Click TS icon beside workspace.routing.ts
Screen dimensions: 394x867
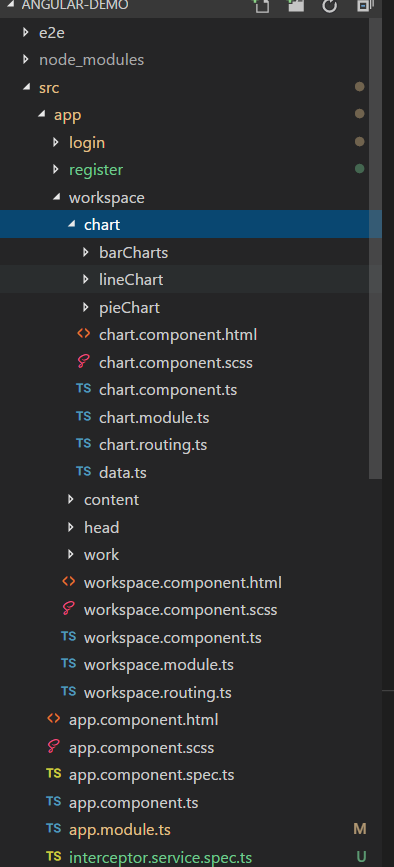pyautogui.click(x=69, y=691)
